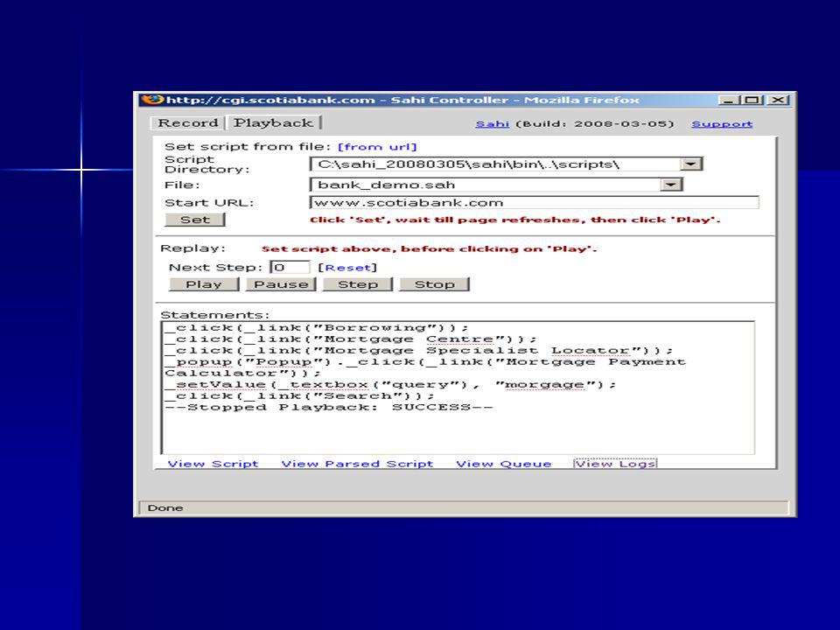Screen dimensions: 840x630
Task: Open the View Logs link
Action: (x=615, y=464)
